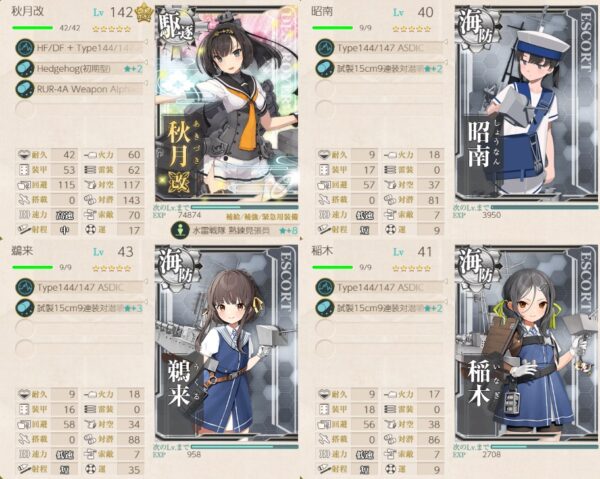Click 昭南's 試製15cm9連装対潜 depth charge icon
Viewport: 600px width, 479px height.
(x=325, y=68)
